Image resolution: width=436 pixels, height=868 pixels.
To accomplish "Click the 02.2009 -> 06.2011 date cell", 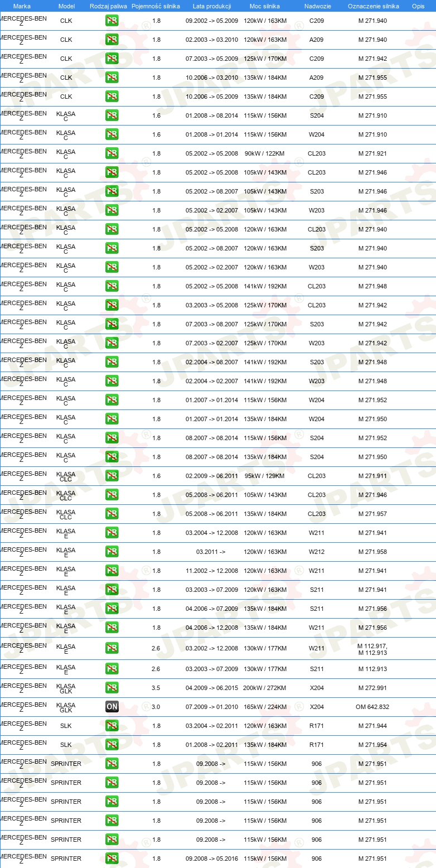I will [212, 476].
